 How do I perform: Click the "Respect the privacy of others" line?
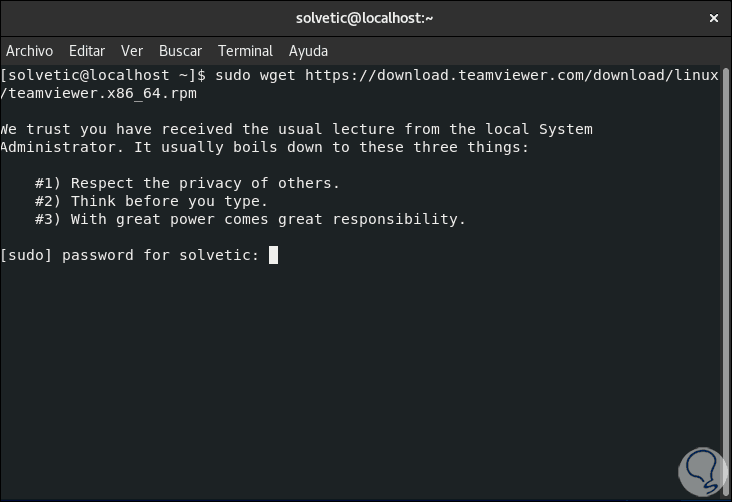[x=187, y=183]
